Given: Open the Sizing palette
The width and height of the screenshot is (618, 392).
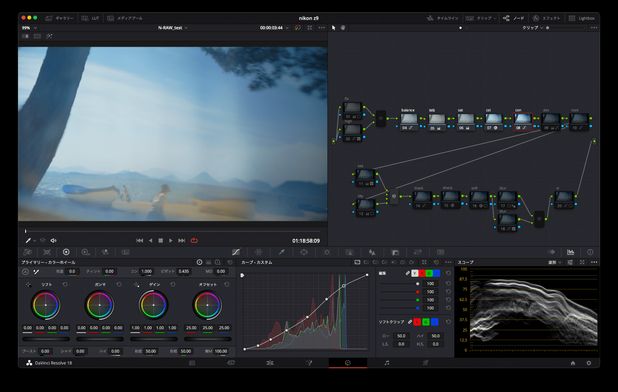Looking at the screenshot, I should click(417, 252).
